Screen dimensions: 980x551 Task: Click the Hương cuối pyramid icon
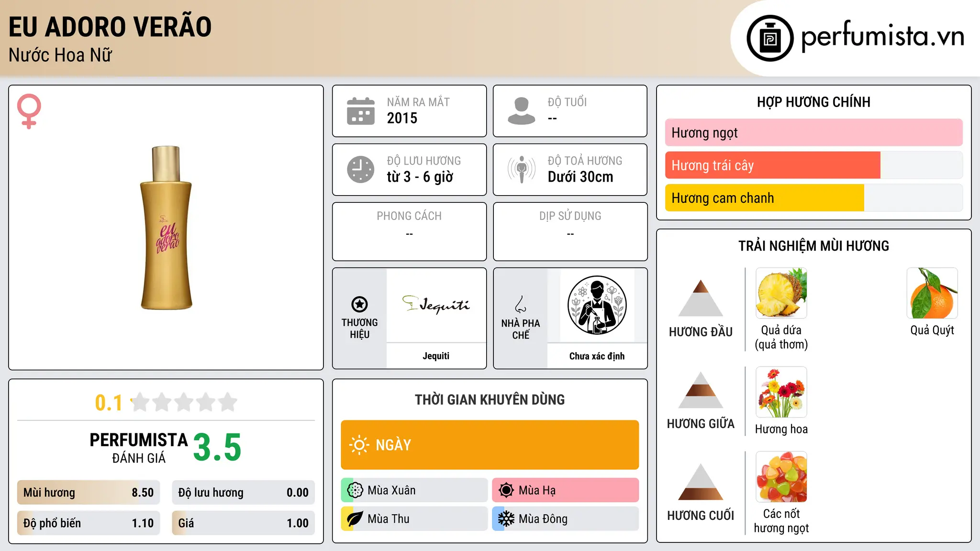[701, 482]
